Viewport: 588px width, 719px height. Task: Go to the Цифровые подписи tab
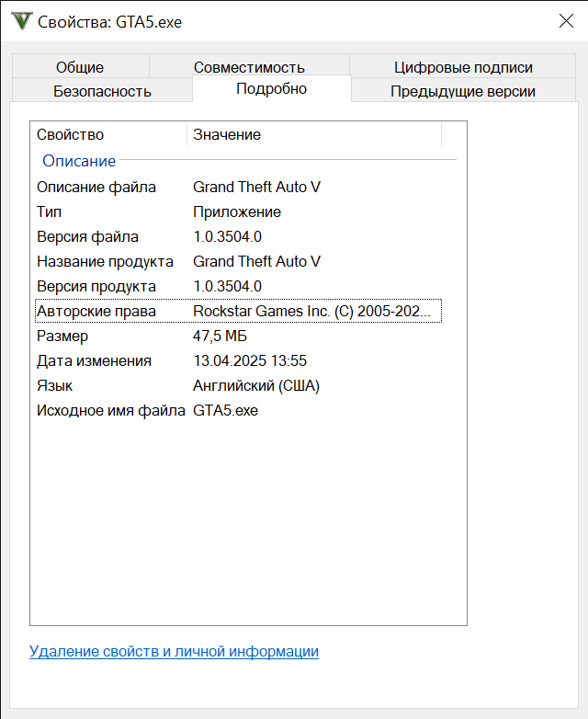[463, 67]
